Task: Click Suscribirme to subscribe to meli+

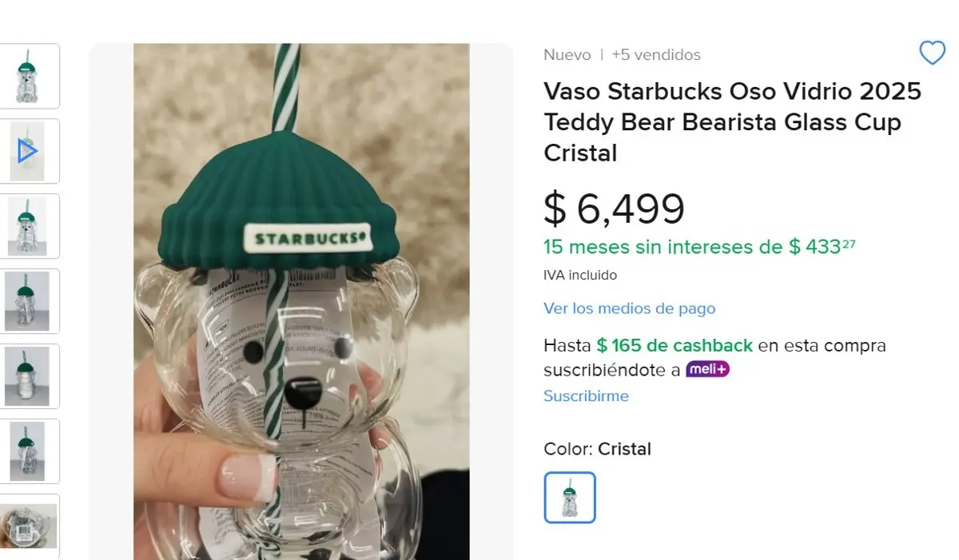Action: coord(586,395)
